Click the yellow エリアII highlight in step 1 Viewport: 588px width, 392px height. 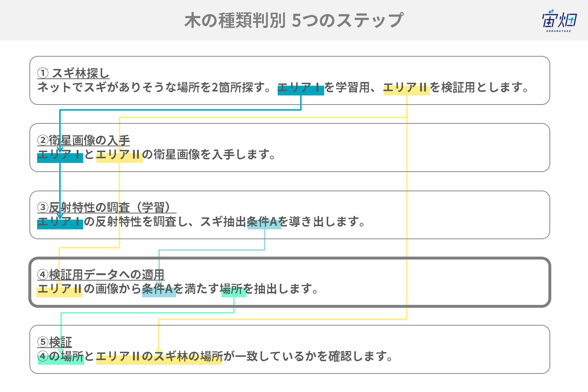pyautogui.click(x=407, y=89)
